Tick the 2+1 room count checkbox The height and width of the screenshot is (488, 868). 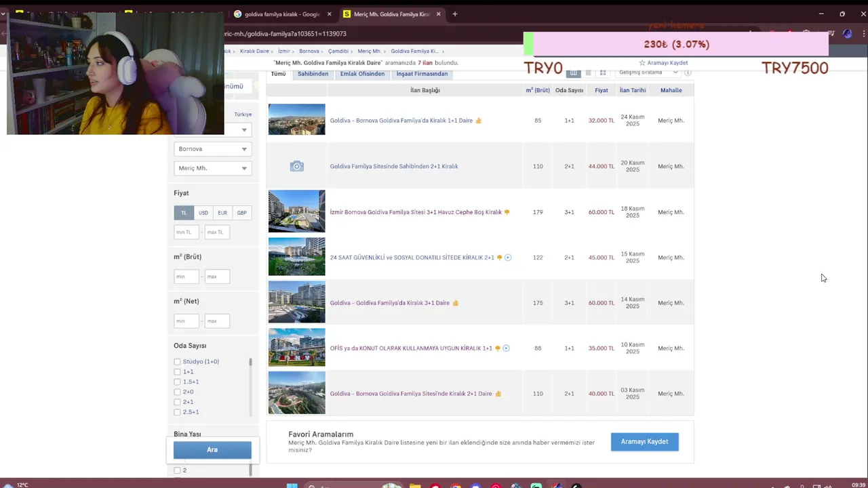pyautogui.click(x=177, y=402)
